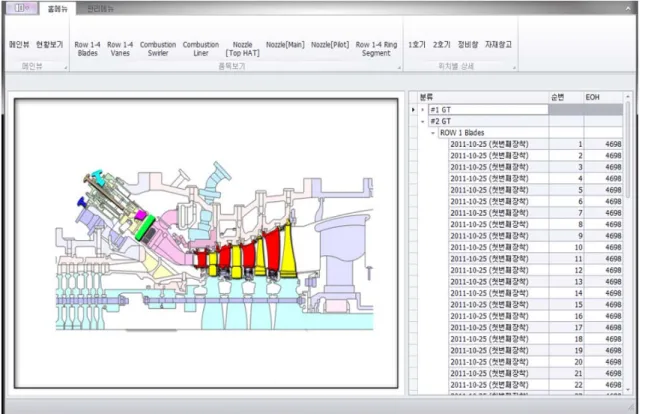Click the magenta part above the green swirler
The image size is (645, 414).
tap(141, 214)
